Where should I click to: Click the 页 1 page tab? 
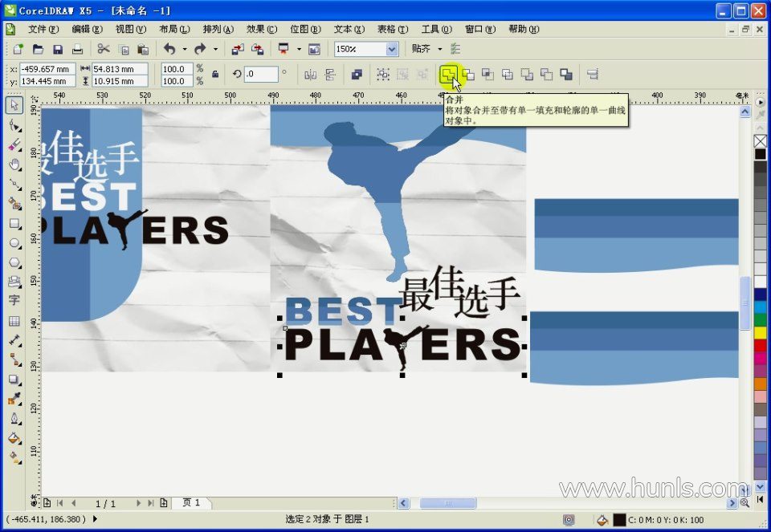[192, 503]
